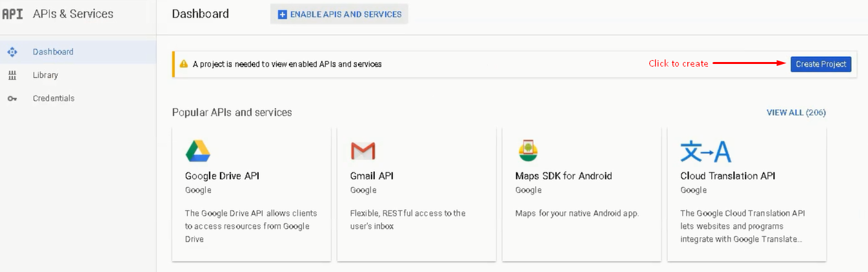Click the Cloud Translation API description text
Screen dimensions: 868x272
(743, 226)
